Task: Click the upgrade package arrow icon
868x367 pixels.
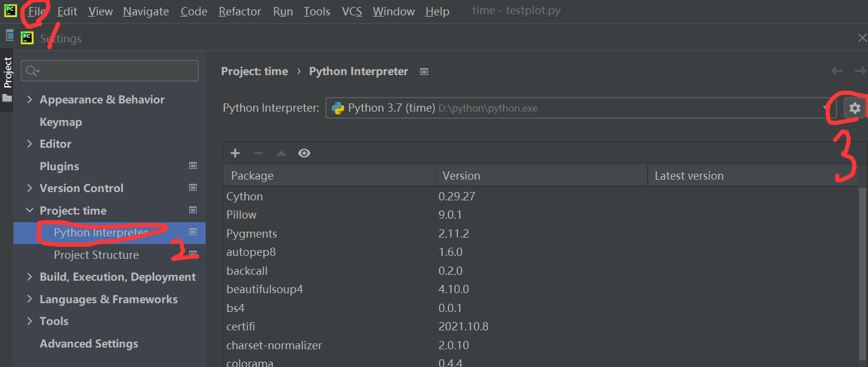Action: 281,154
